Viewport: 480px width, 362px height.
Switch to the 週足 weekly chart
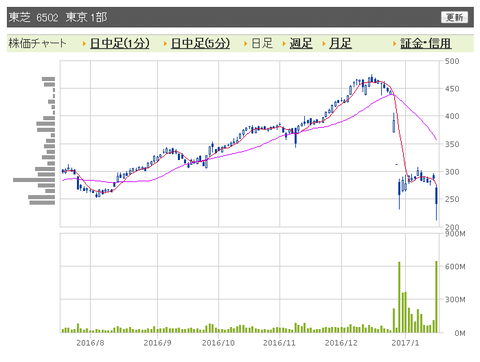[x=301, y=43]
